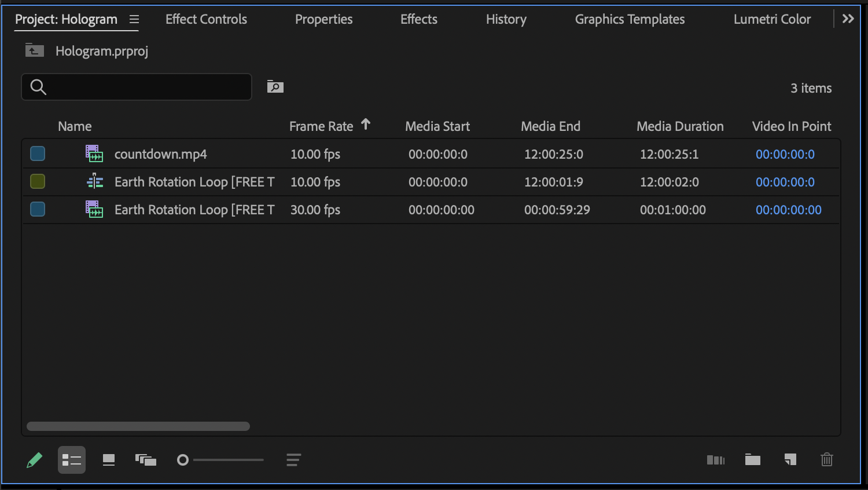Create a New Bin folder
The image size is (868, 490).
click(753, 460)
